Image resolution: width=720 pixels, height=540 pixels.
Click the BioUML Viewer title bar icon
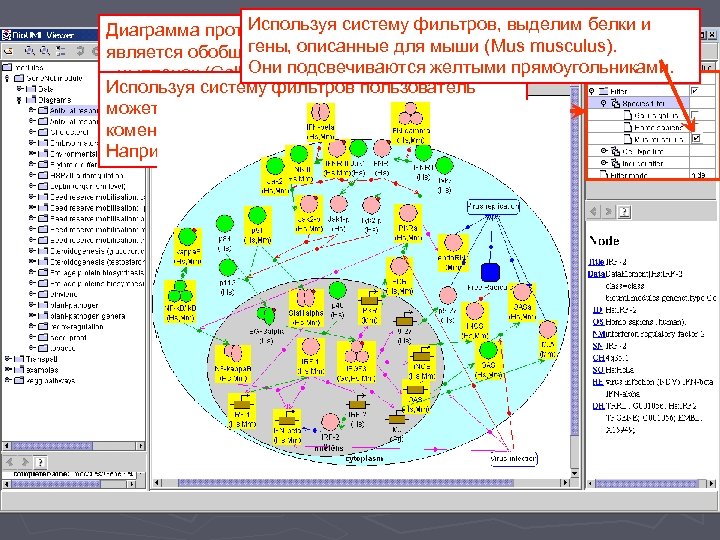(6, 35)
